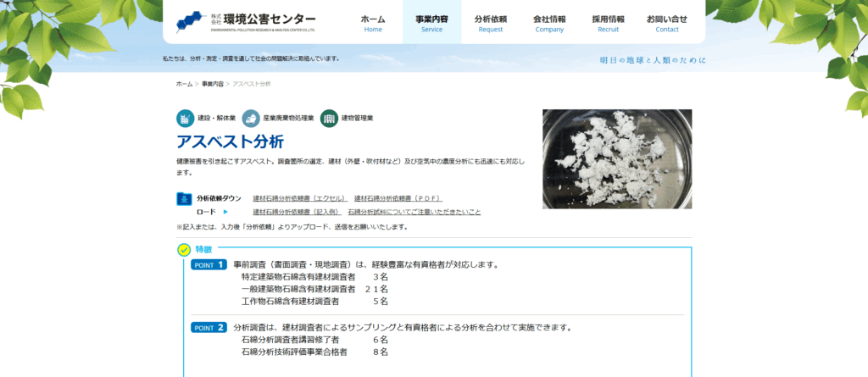
Task: Open the お問い合せ Contact menu item
Action: click(666, 23)
